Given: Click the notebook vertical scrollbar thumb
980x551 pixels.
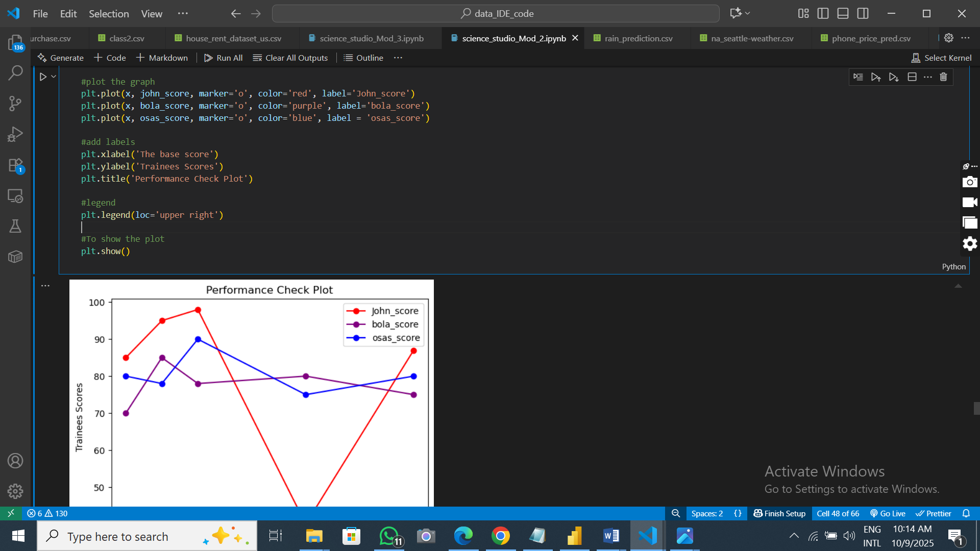Looking at the screenshot, I should pyautogui.click(x=976, y=408).
